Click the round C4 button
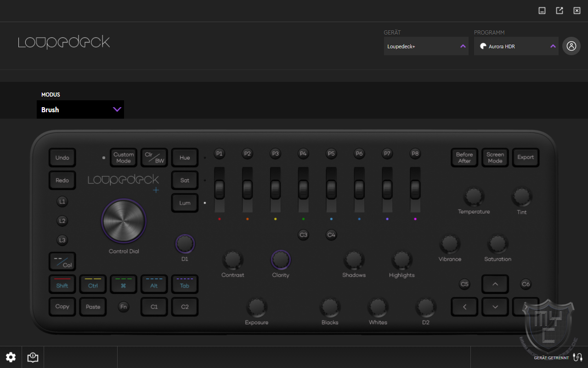588x368 pixels. tap(331, 235)
